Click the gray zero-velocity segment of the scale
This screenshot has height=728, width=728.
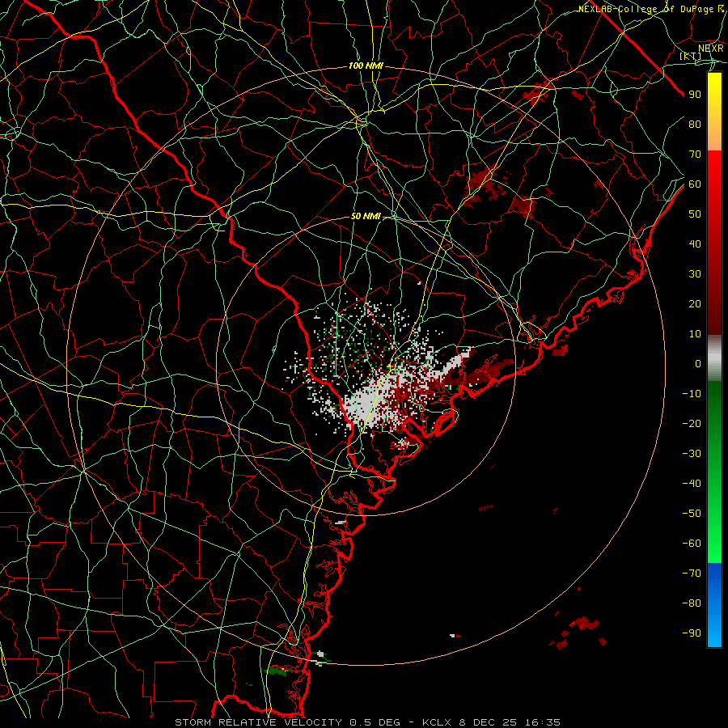coord(714,358)
